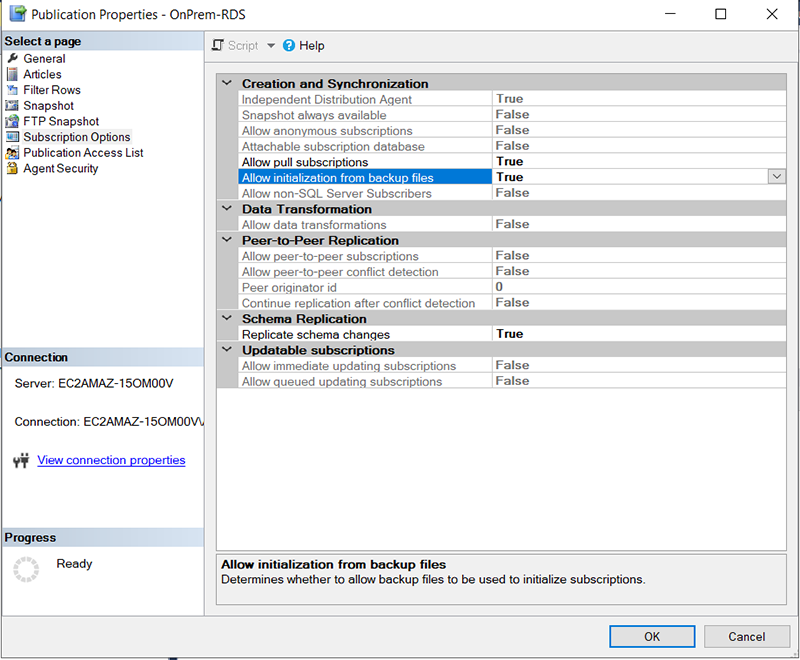Open the Script dropdown arrow
Image resolution: width=800 pixels, height=660 pixels.
coord(271,46)
